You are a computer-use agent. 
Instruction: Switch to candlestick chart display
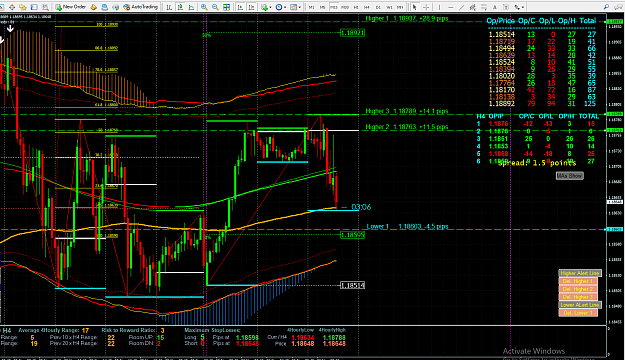click(180, 7)
